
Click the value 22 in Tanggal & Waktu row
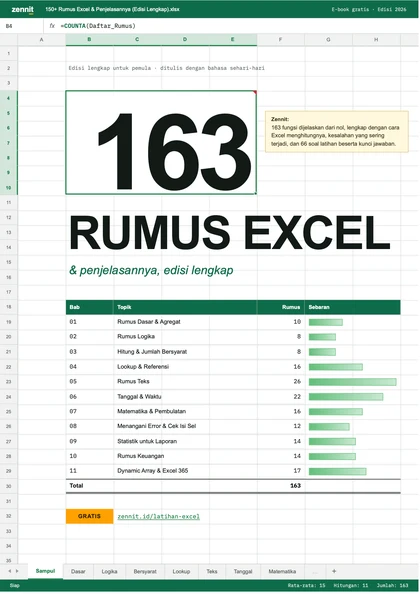click(297, 397)
